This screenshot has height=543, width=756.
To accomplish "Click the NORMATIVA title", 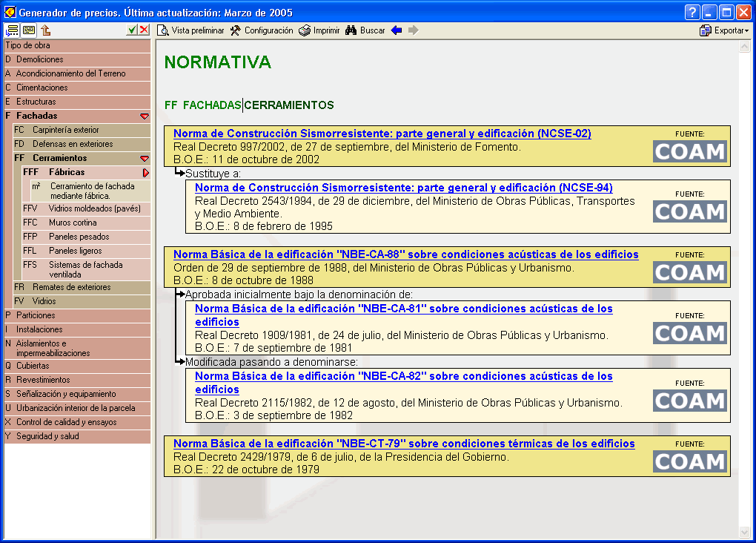I will (x=217, y=62).
